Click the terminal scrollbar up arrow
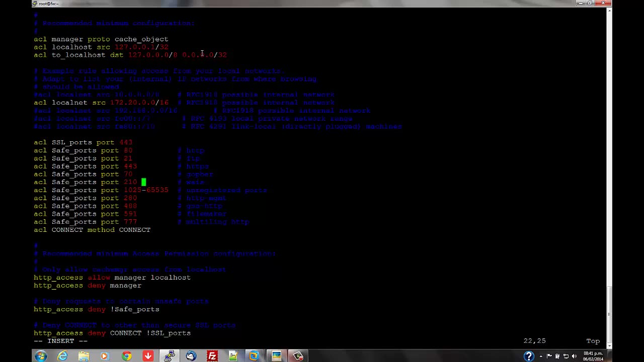644x362 pixels. click(x=609, y=11)
